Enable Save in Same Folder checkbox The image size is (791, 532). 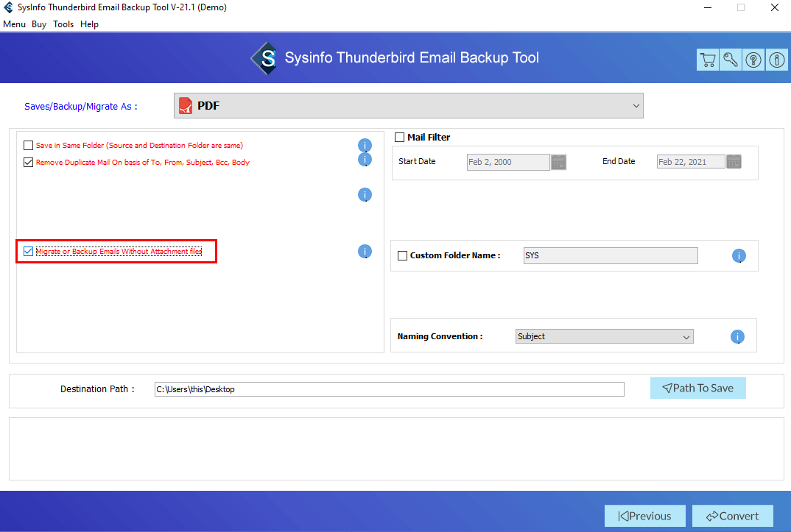28,146
